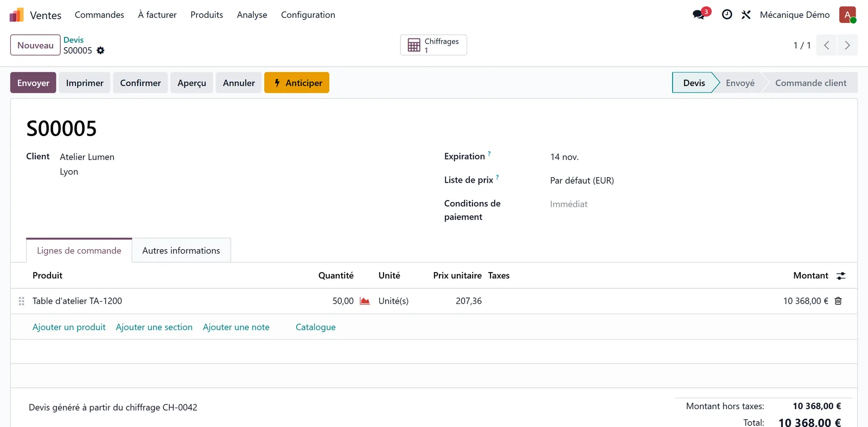Open the messages conversation icon

tap(699, 15)
